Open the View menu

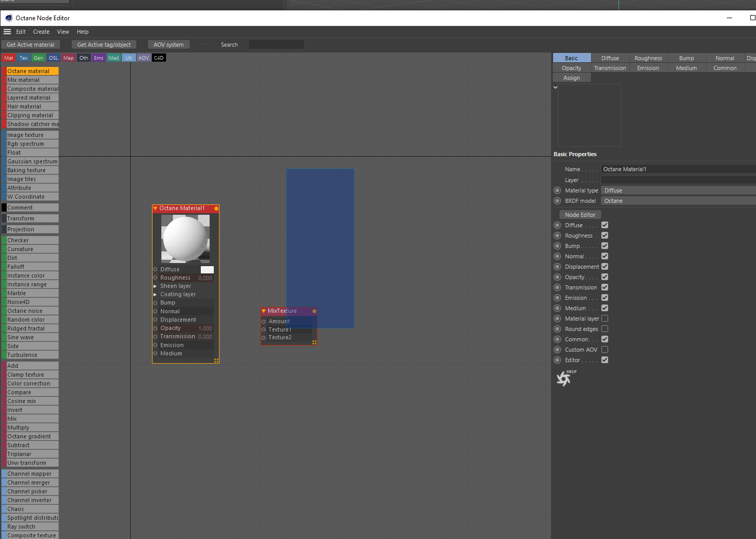click(63, 32)
